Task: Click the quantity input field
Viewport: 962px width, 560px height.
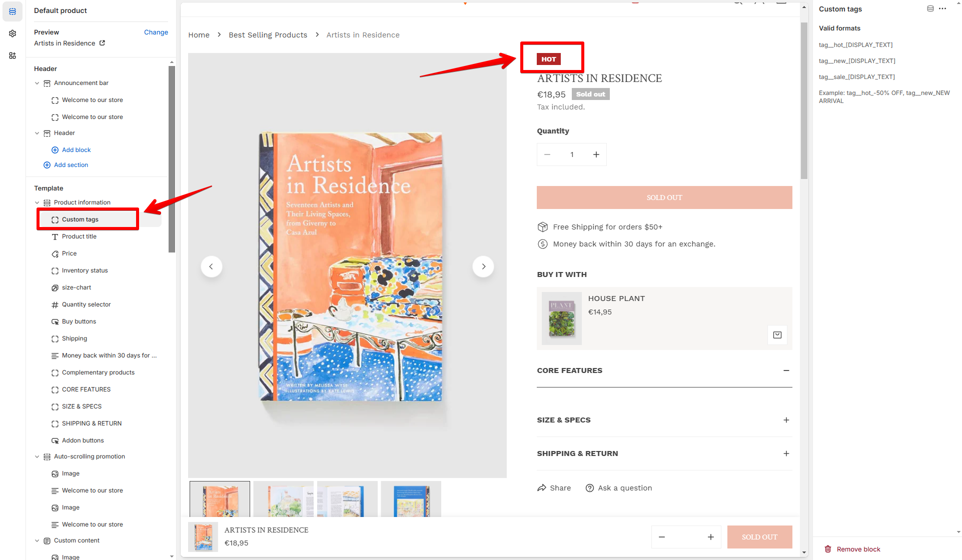Action: 572,154
